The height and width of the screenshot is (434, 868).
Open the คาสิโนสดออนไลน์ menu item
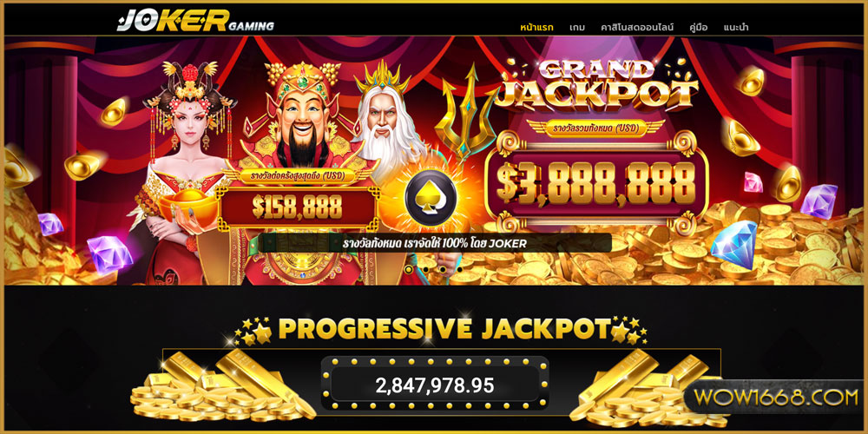637,27
